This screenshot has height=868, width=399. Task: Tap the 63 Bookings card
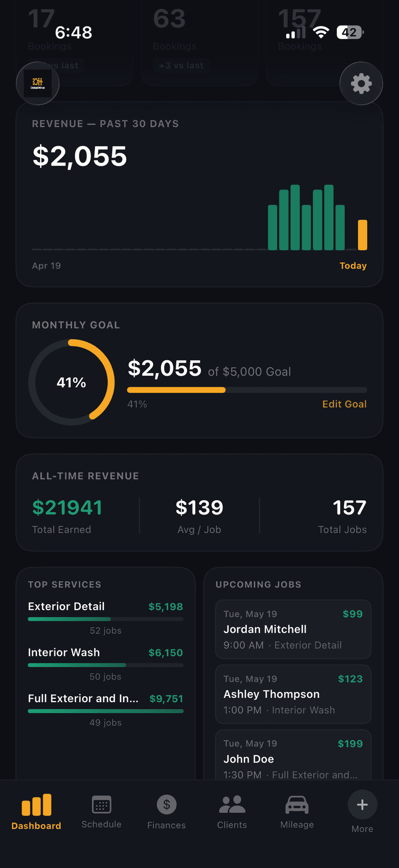click(x=199, y=42)
